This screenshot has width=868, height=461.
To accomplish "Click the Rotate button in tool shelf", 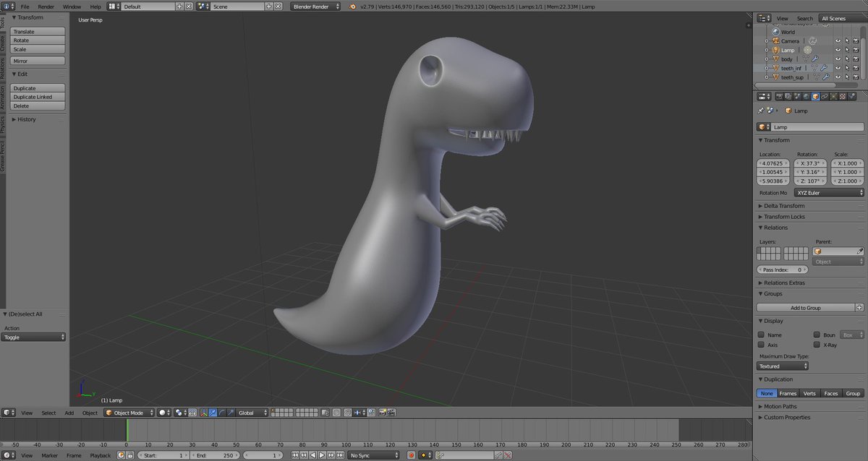I will [x=38, y=40].
